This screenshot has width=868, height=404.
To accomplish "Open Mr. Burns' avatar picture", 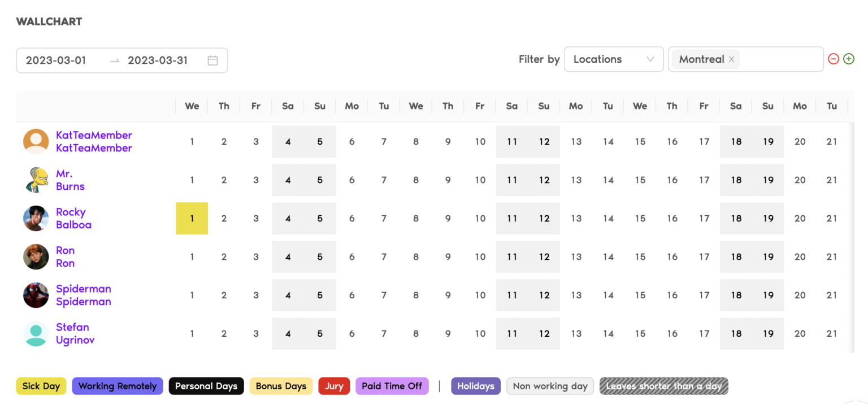I will tap(36, 180).
